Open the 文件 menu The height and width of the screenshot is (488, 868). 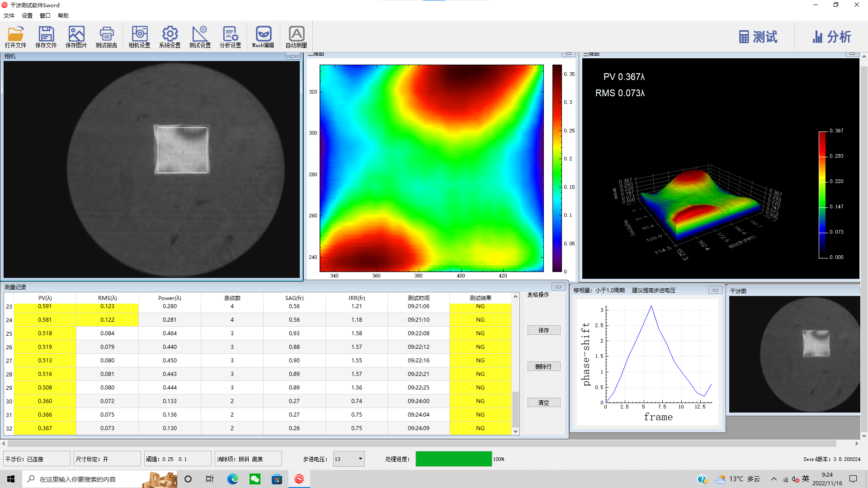(x=9, y=15)
